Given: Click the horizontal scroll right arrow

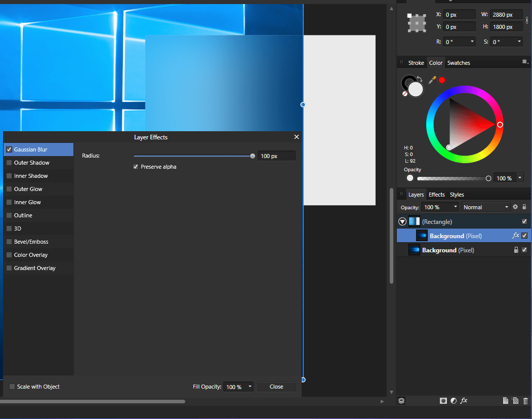Looking at the screenshot, I should click(x=382, y=401).
